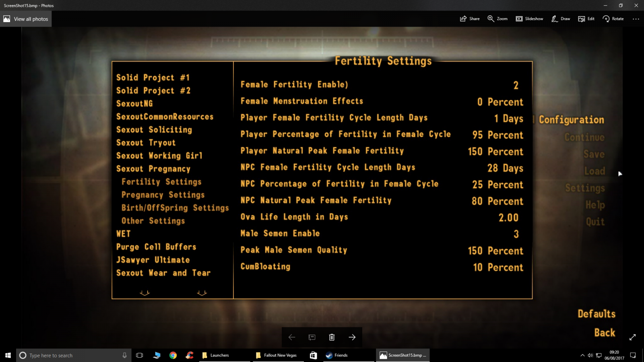This screenshot has width=644, height=362.
Task: Show hidden system tray icons
Action: point(582,355)
